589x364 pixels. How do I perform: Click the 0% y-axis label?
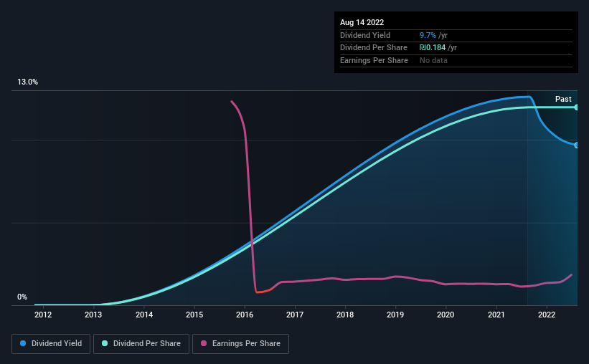pyautogui.click(x=22, y=297)
